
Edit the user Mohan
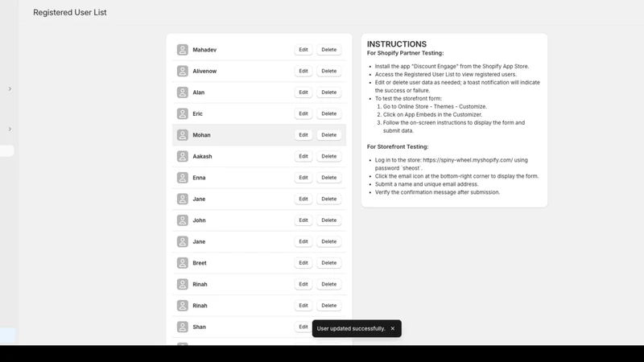click(303, 135)
